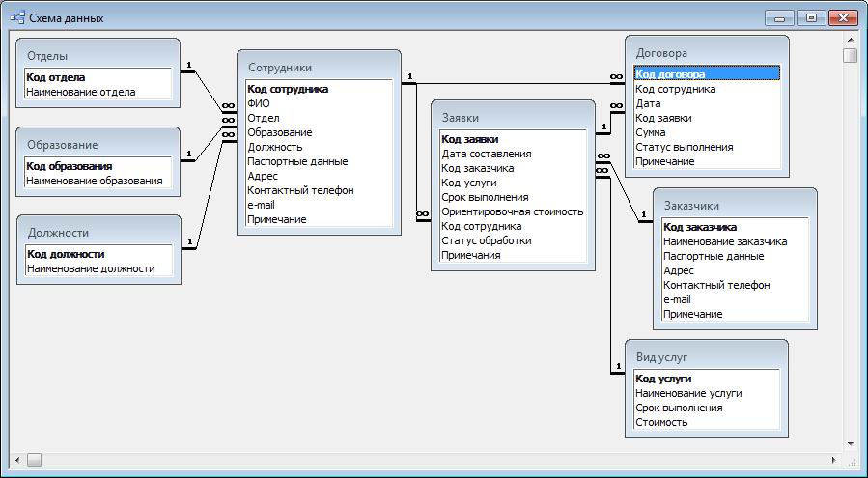Click the vertical scrollbar up arrow
This screenshot has height=478, width=868.
coord(850,39)
